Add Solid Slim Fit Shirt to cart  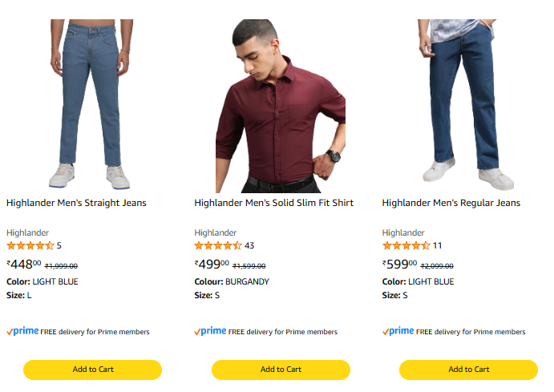click(281, 370)
